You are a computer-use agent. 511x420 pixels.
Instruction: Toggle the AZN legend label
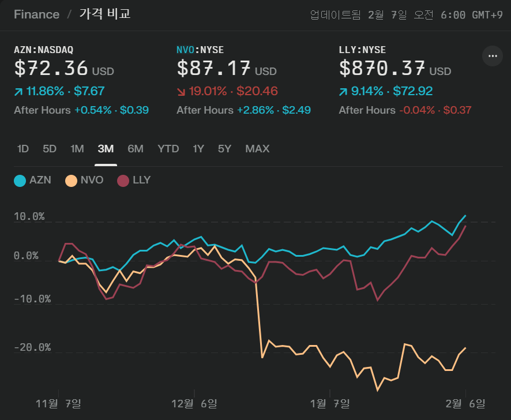point(40,180)
